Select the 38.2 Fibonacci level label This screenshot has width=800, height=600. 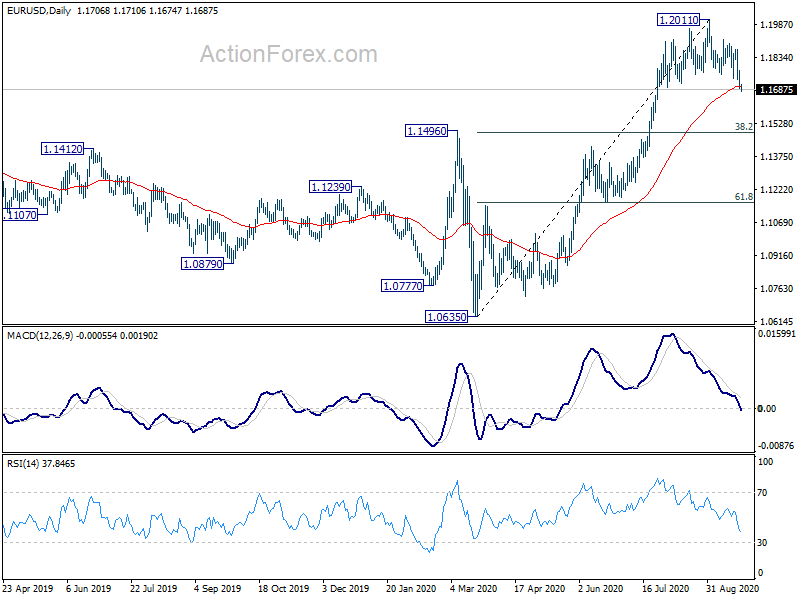[743, 127]
